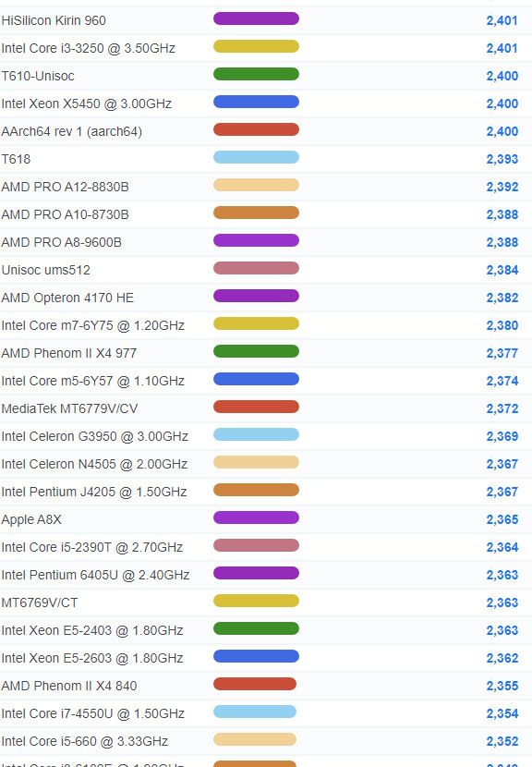Click the purple bar for Apple A8X

pyautogui.click(x=256, y=517)
